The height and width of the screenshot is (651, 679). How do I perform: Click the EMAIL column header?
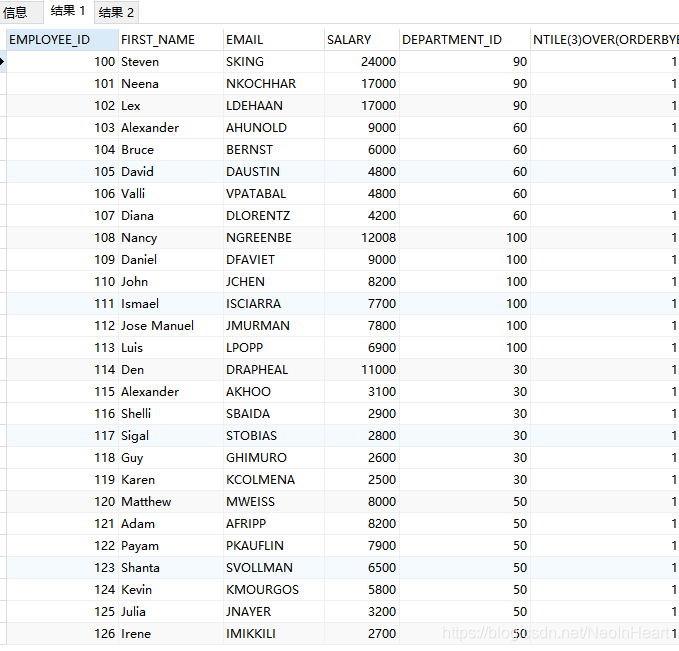pos(273,40)
